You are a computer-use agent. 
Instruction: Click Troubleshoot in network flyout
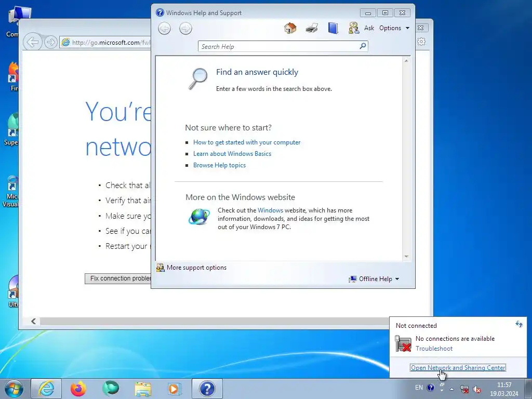434,349
